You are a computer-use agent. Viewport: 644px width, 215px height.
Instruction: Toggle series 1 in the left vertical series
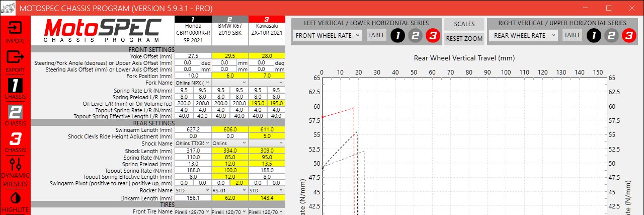pos(398,35)
